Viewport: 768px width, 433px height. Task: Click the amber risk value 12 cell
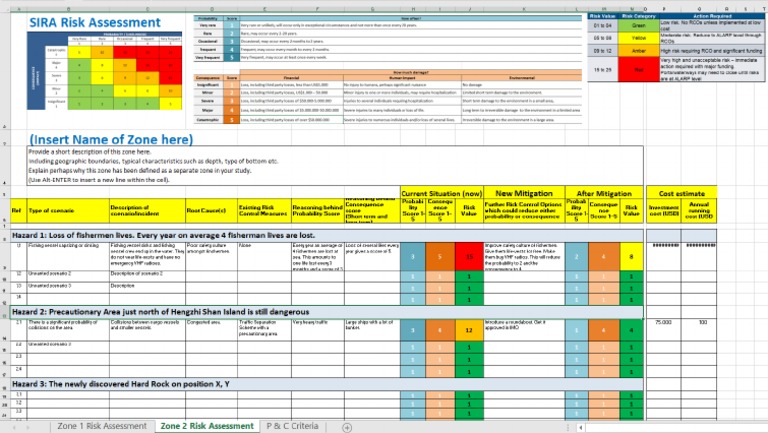point(469,330)
